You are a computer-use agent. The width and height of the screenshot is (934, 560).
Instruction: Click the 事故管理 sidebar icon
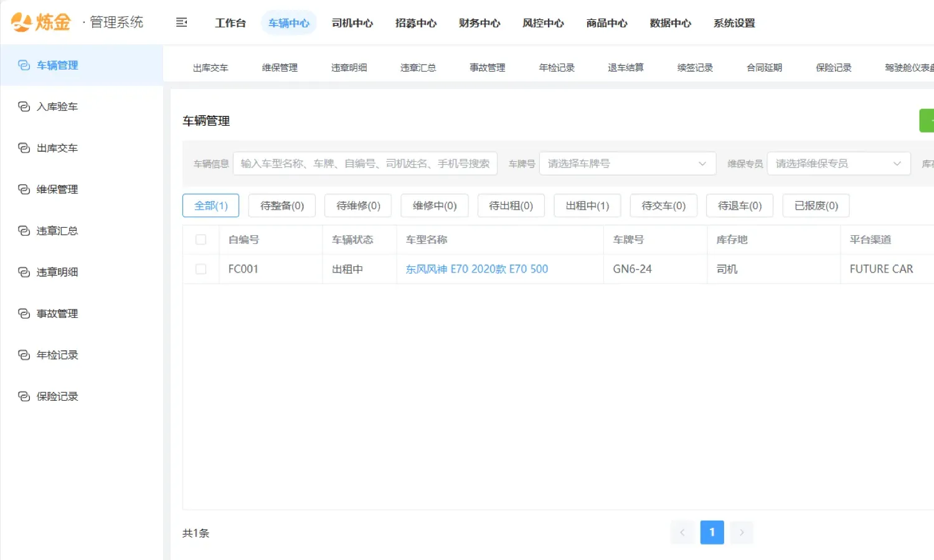[x=24, y=314]
